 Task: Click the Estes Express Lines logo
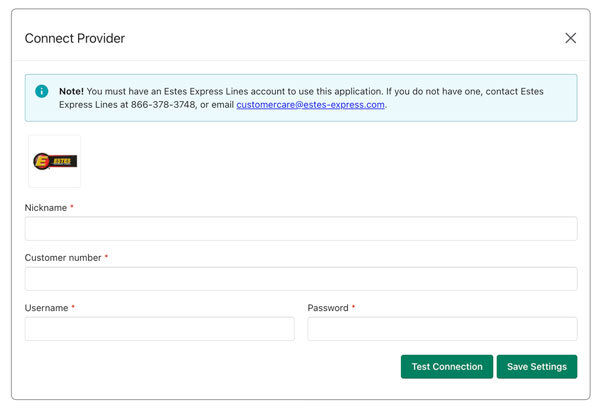(54, 161)
